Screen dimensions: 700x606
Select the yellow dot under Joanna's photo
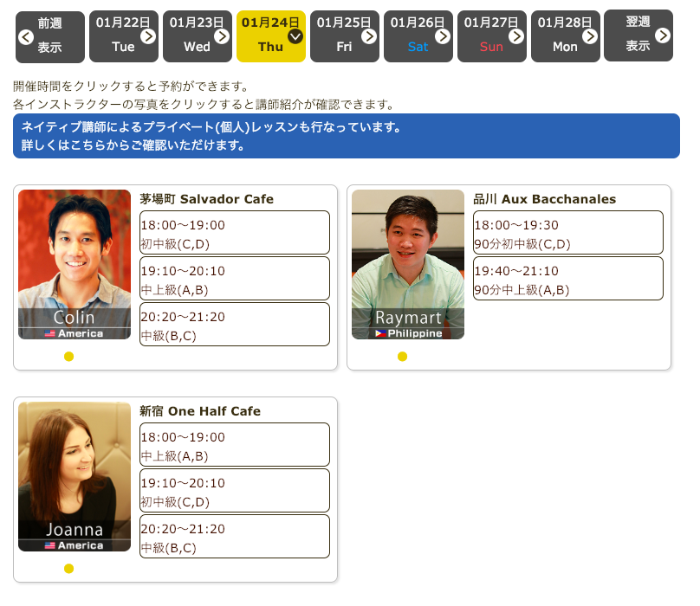tap(69, 569)
